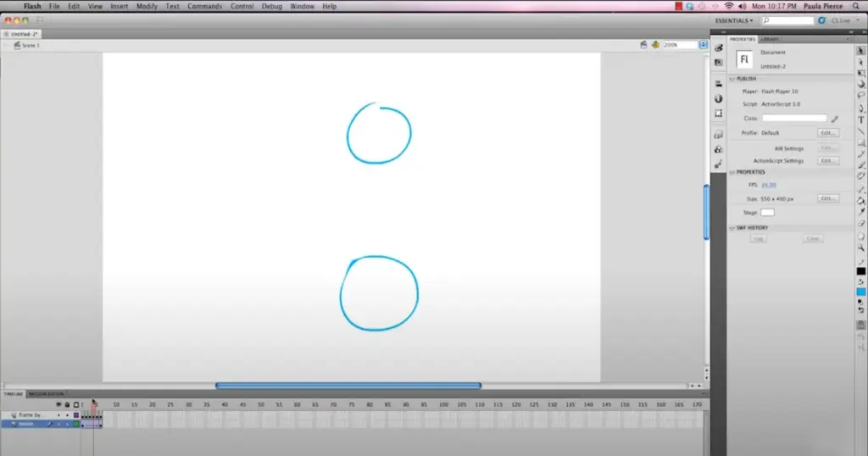This screenshot has height=456, width=868.
Task: Click Edit button next to document Size
Action: [x=827, y=197]
